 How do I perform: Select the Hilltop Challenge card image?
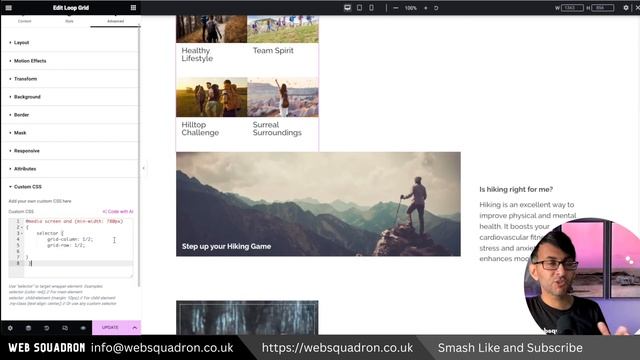[x=211, y=97]
